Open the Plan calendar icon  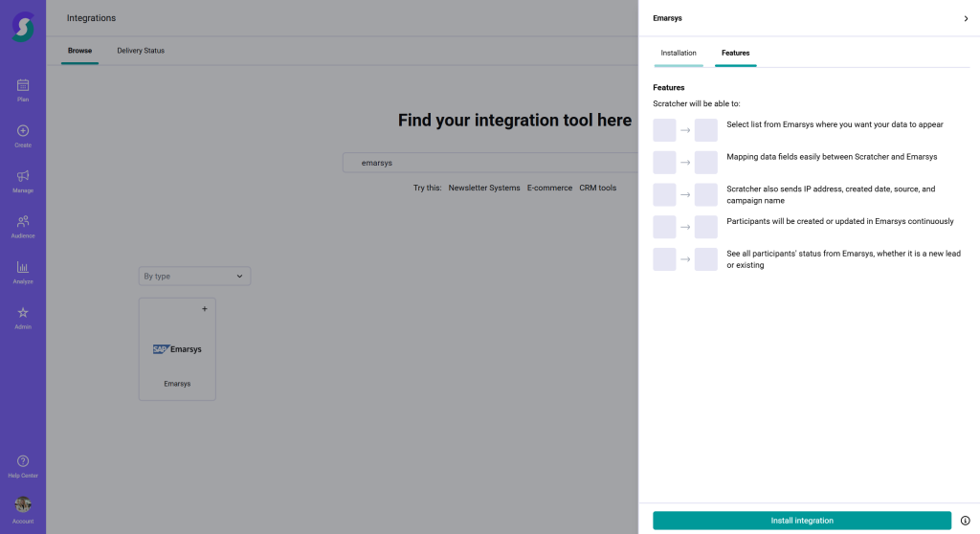[23, 85]
